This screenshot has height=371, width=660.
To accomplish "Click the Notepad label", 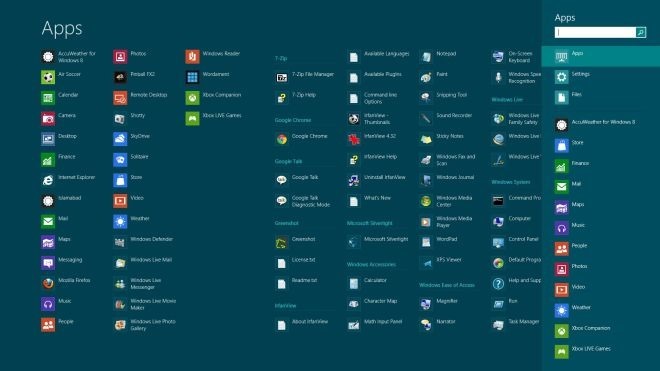I will [446, 53].
